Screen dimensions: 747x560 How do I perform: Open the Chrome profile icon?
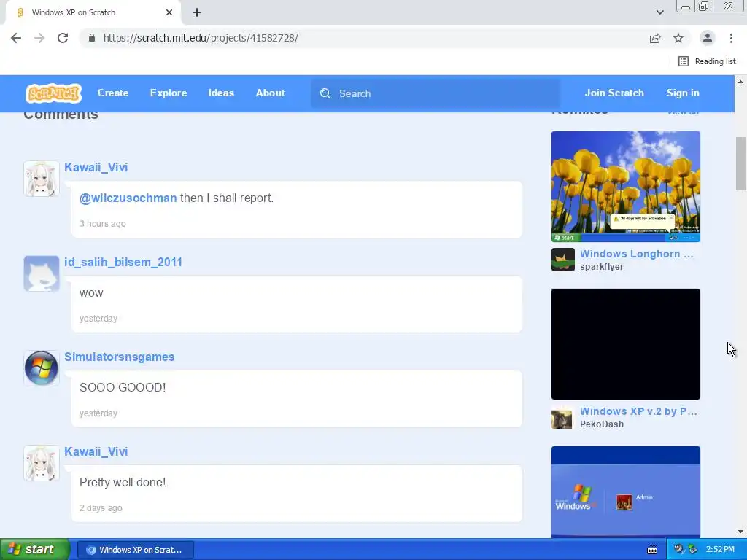[708, 38]
